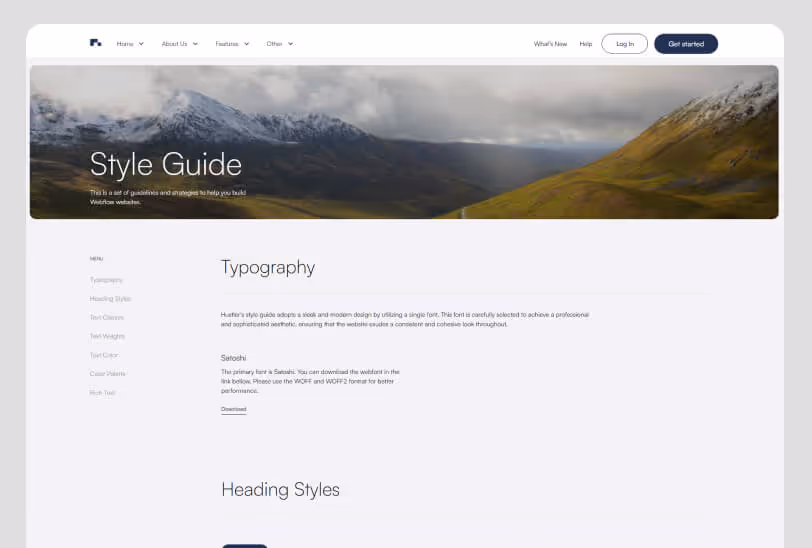Open the Home dropdown menu
The height and width of the screenshot is (548, 812).
coord(130,44)
